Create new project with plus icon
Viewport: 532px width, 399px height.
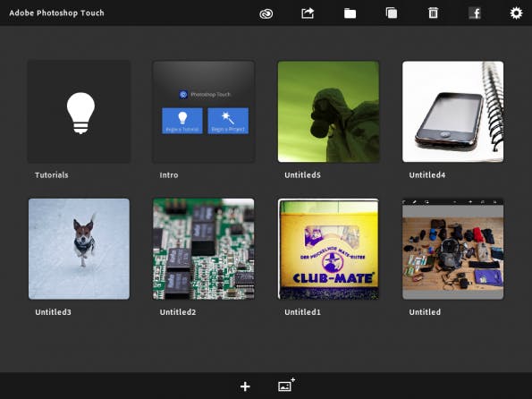pos(245,386)
